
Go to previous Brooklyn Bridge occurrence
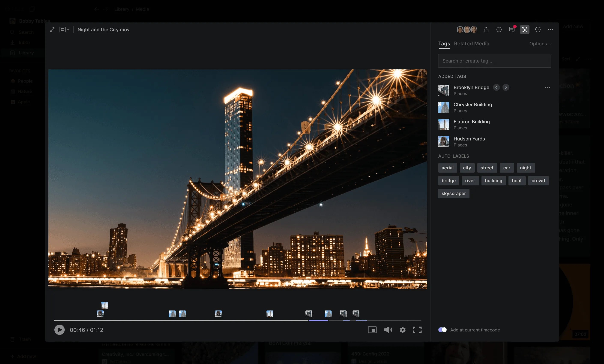tap(496, 88)
